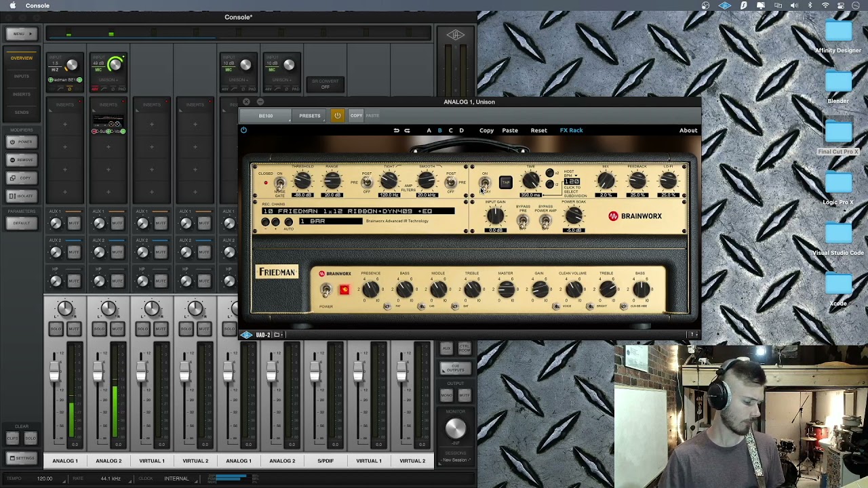Image resolution: width=868 pixels, height=488 pixels.
Task: Flip the Smooth filter PRE/POST switch
Action: coord(450,182)
